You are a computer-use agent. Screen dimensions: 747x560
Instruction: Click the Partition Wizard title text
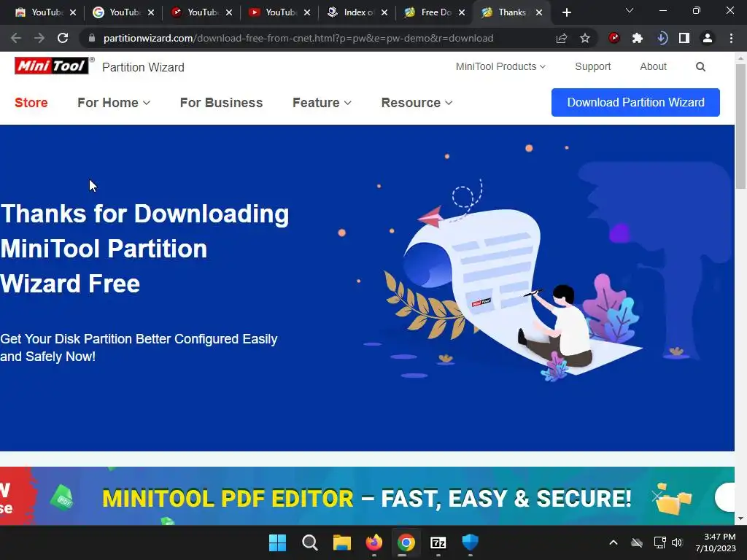[143, 67]
